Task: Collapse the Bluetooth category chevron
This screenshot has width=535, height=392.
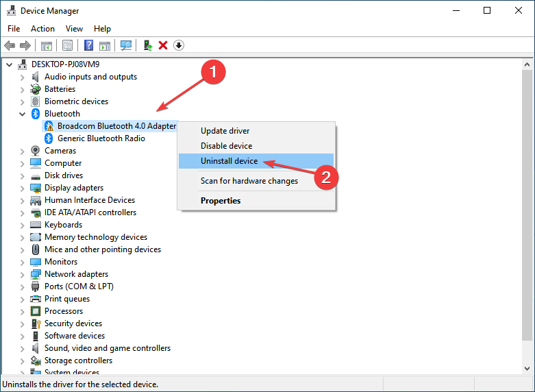Action: click(x=22, y=114)
